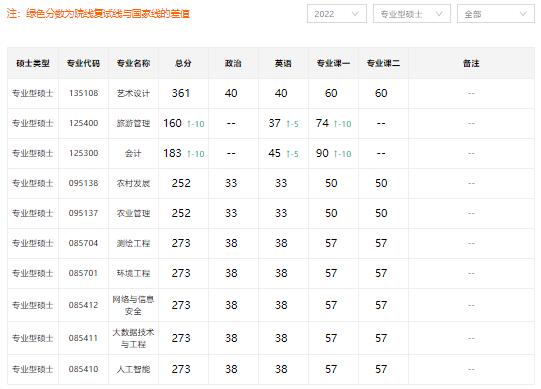The image size is (541, 389).
Task: Click 专业课一 score 90
Action: click(x=322, y=153)
